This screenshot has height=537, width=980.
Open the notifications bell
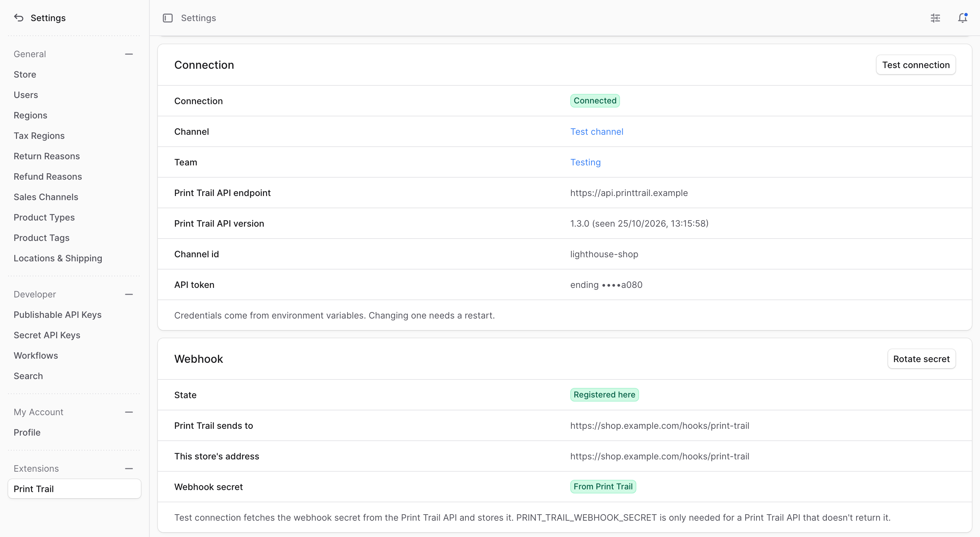tap(963, 18)
